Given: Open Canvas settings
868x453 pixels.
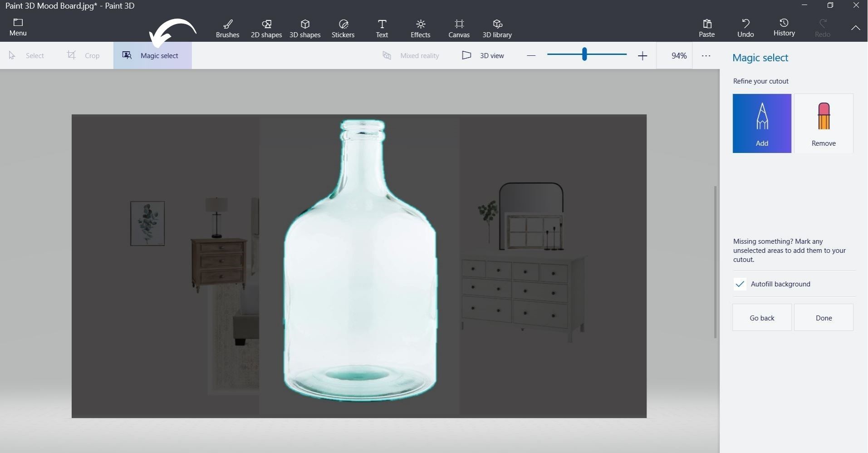Looking at the screenshot, I should pyautogui.click(x=459, y=28).
